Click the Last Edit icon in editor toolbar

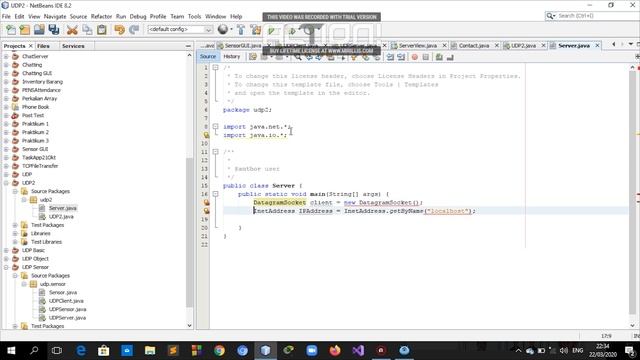point(253,57)
